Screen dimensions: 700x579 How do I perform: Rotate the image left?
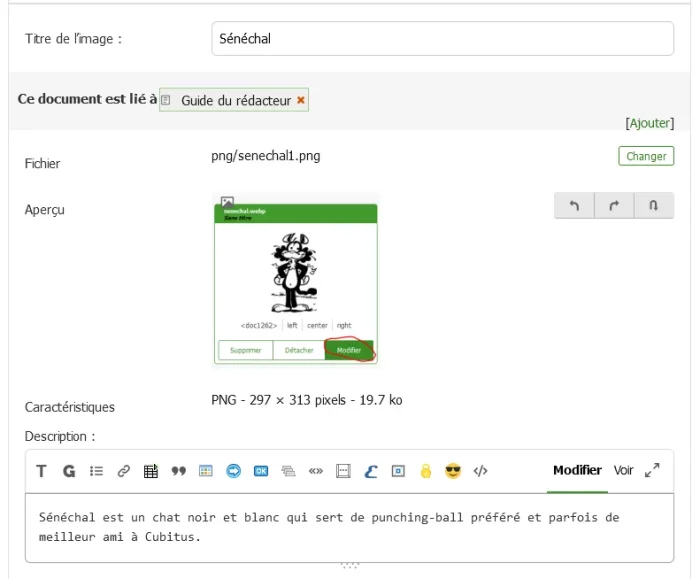[574, 205]
